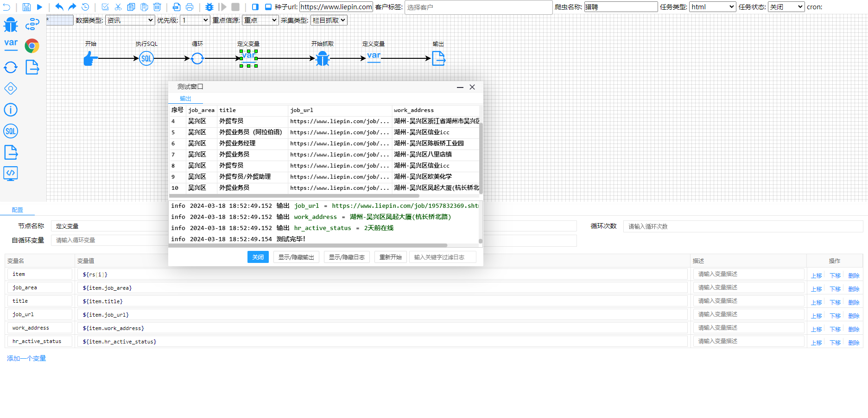
Task: Focus the 爬虫名称 input field
Action: [x=621, y=7]
